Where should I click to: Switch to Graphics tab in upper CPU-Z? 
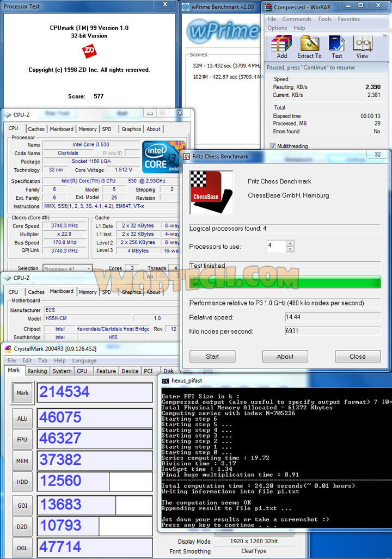pos(131,129)
